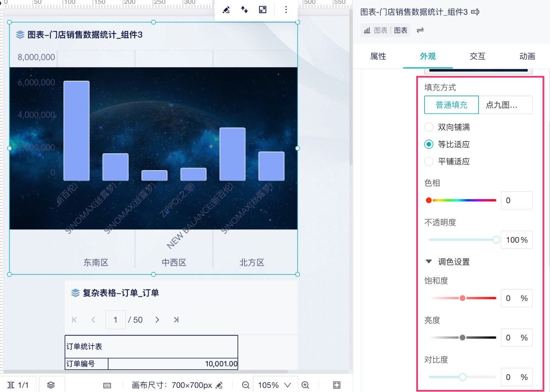This screenshot has width=550, height=392.
Task: Click the page indicator 1/1 icon in status bar
Action: pos(11,385)
